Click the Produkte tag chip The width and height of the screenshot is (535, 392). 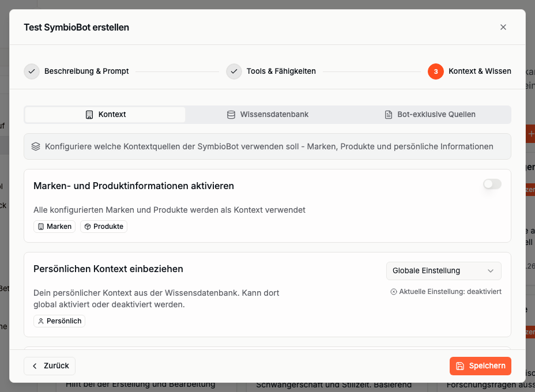(104, 227)
